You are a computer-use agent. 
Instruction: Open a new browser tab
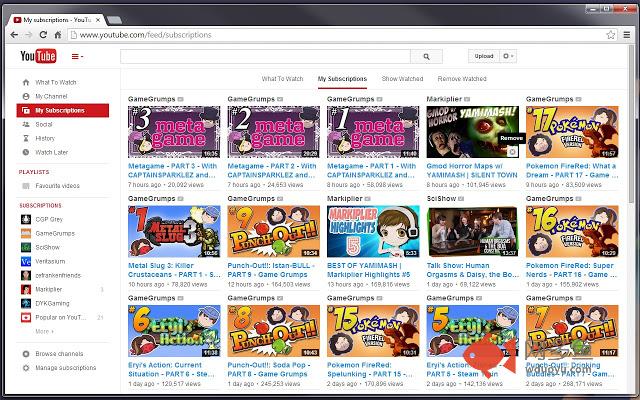(x=114, y=20)
